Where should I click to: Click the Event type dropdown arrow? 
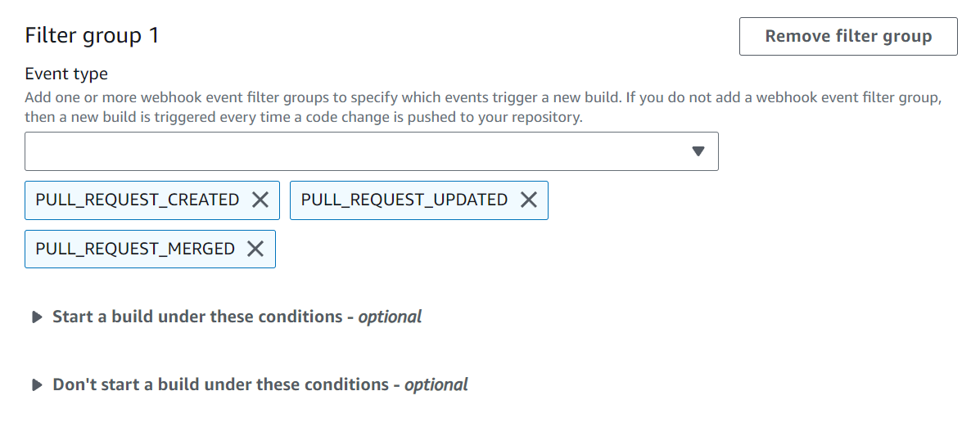[698, 151]
